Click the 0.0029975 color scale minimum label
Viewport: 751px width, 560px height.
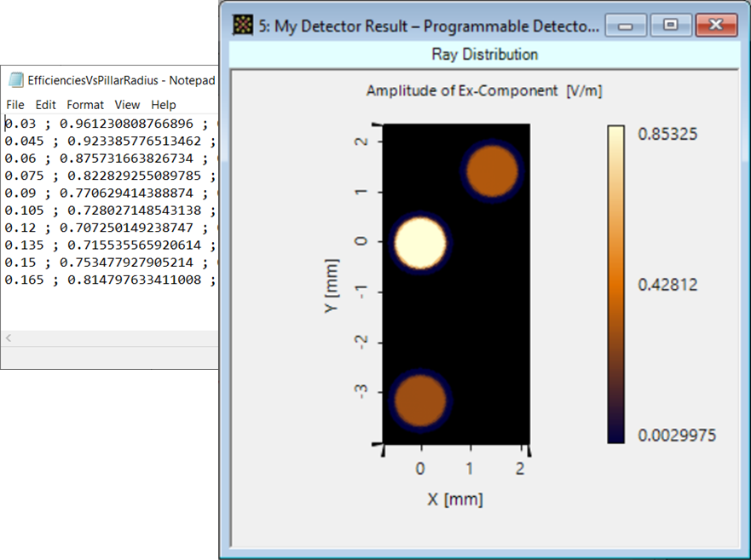tap(677, 436)
